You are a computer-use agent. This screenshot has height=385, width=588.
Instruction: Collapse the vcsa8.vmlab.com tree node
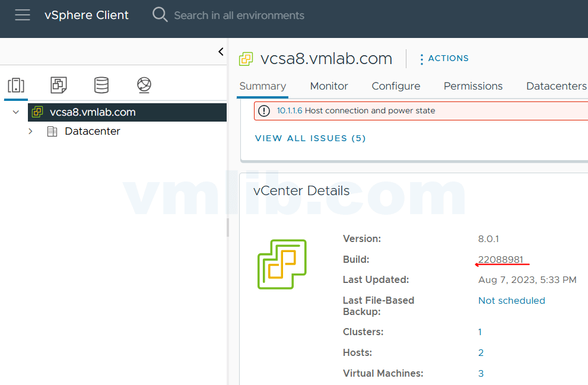pos(16,112)
